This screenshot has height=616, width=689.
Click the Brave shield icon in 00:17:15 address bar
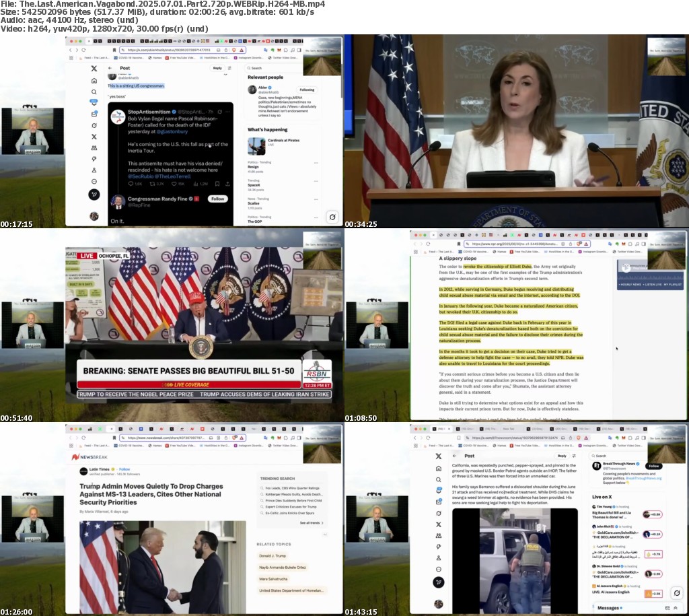pyautogui.click(x=234, y=50)
